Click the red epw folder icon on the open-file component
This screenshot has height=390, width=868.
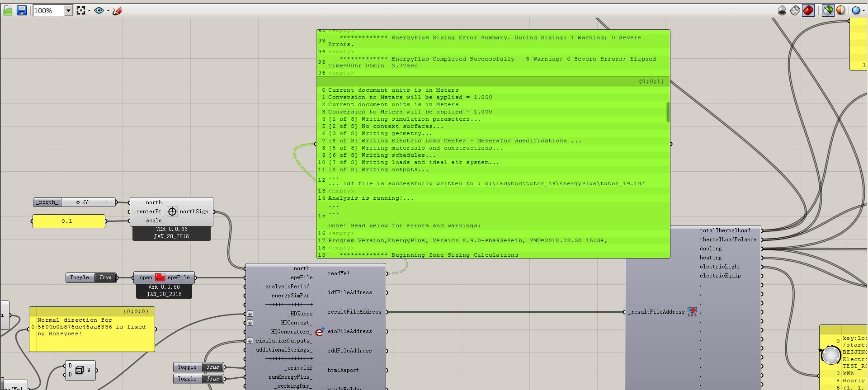coord(160,277)
